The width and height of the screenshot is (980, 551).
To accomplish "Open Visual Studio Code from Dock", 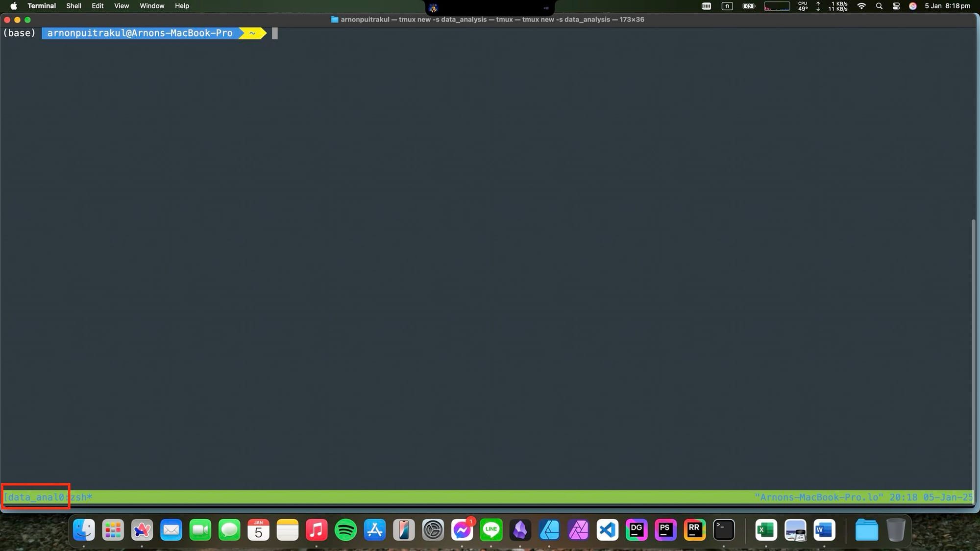I will point(607,531).
